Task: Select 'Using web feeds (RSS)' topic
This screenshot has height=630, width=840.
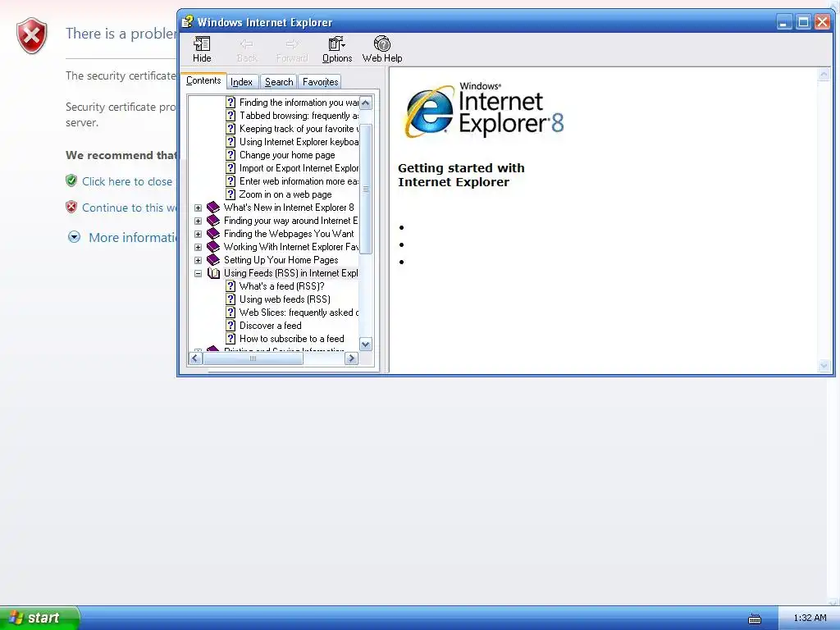Action: [x=285, y=299]
